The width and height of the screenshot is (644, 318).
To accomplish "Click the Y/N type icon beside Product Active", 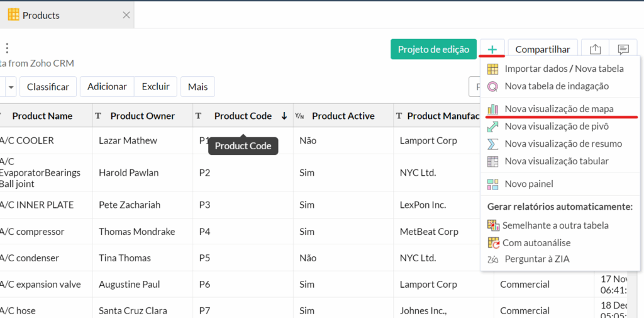I will coord(299,116).
